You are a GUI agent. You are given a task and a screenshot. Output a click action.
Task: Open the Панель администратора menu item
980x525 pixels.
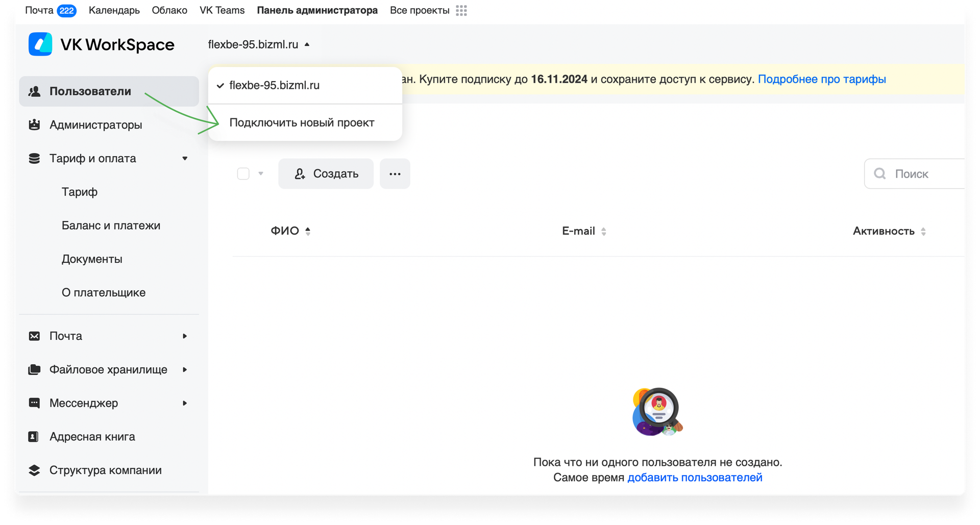click(317, 10)
